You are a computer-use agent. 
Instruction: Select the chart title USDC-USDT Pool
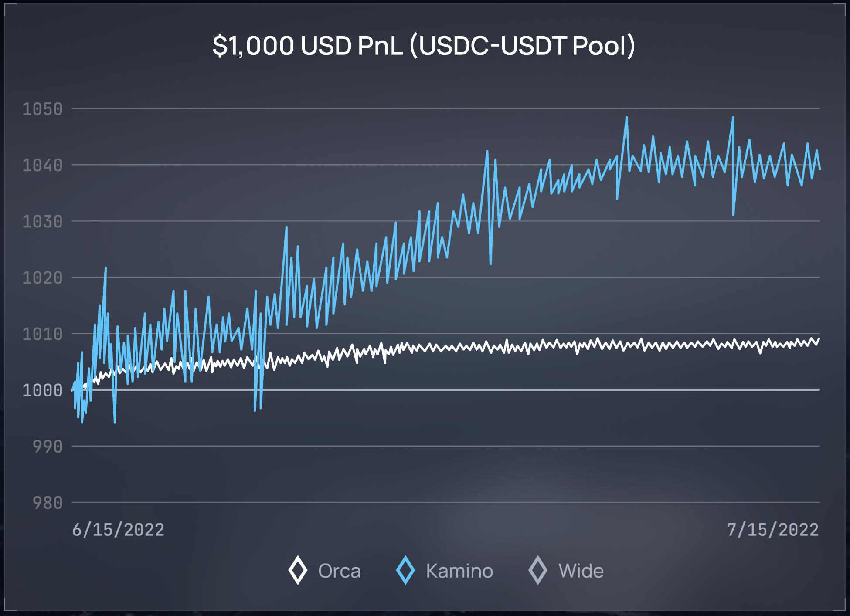(424, 45)
